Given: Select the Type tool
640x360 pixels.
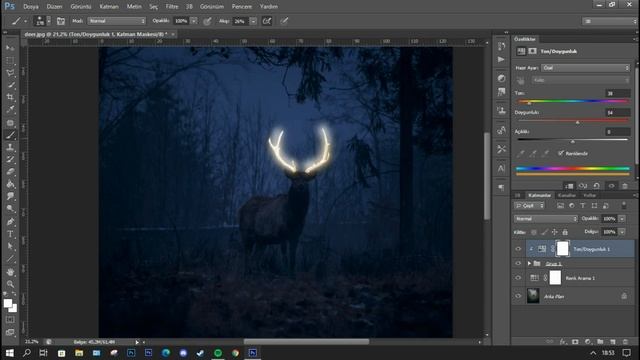Looking at the screenshot, I should pos(10,234).
